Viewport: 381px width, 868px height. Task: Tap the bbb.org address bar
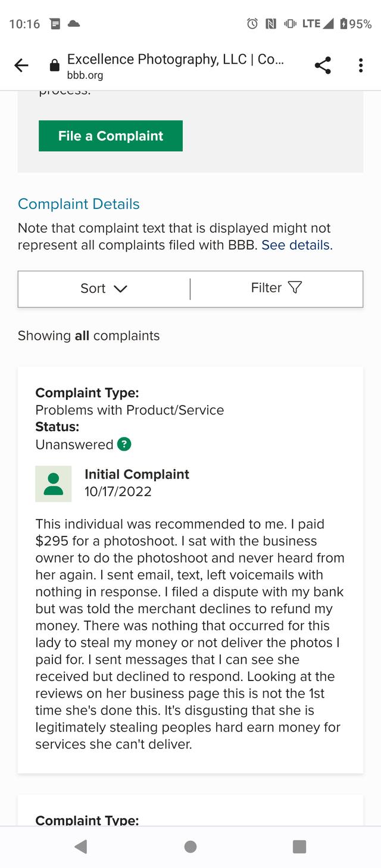point(176,65)
